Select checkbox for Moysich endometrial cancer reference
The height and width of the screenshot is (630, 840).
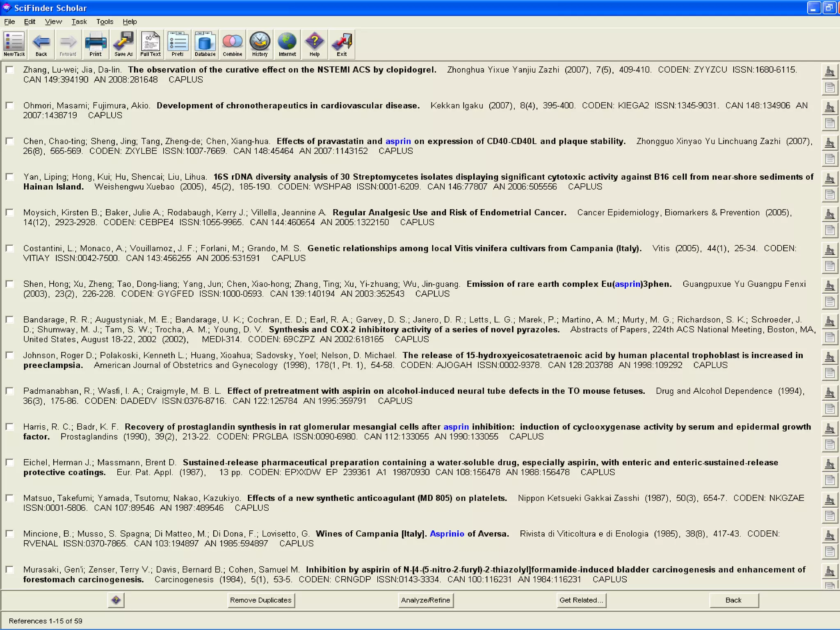(10, 212)
